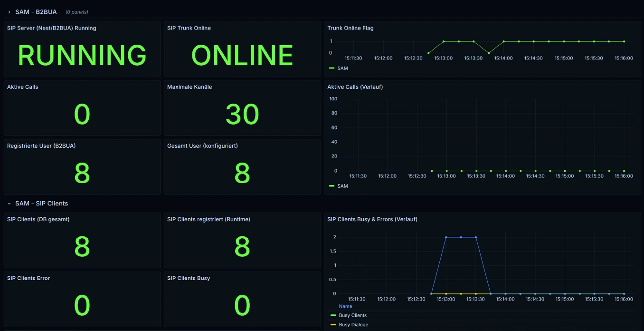Image resolution: width=644 pixels, height=331 pixels.
Task: Click the SAM line icon under Trunk Online Flag
Action: (331, 68)
